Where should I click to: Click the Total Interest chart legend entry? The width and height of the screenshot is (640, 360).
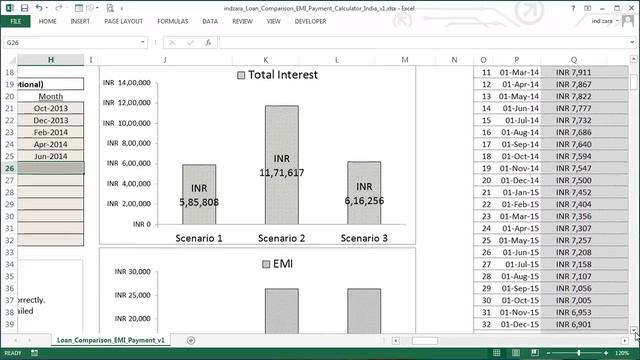point(278,75)
